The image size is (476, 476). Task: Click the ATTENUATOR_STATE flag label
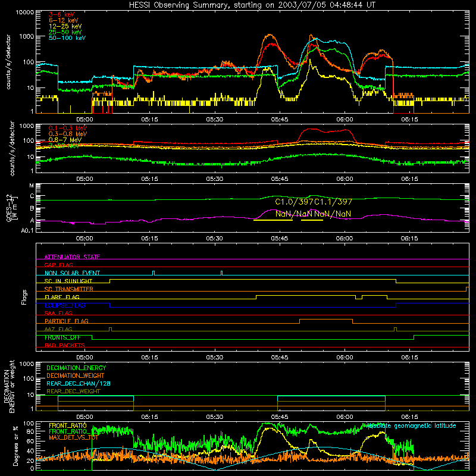coord(72,257)
